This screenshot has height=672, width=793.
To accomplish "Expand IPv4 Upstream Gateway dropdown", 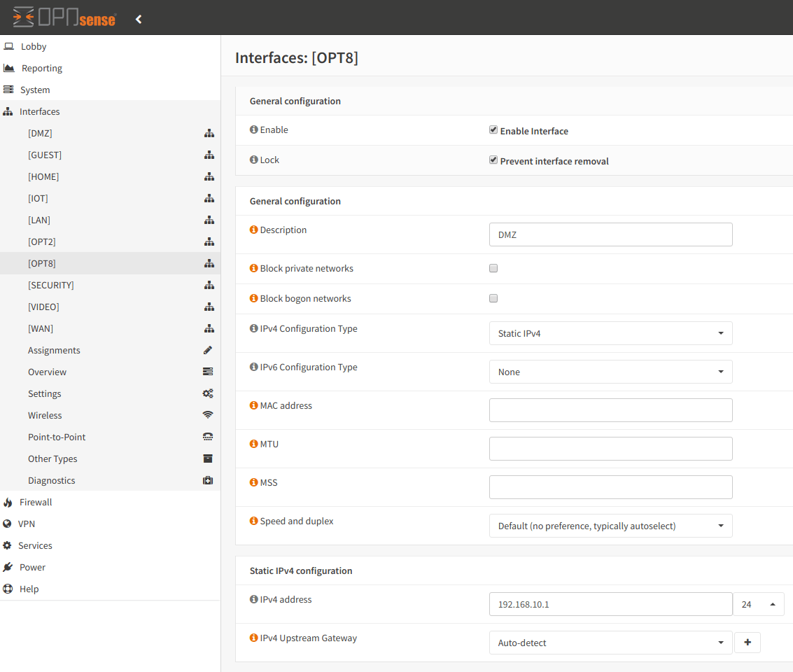I will click(610, 643).
